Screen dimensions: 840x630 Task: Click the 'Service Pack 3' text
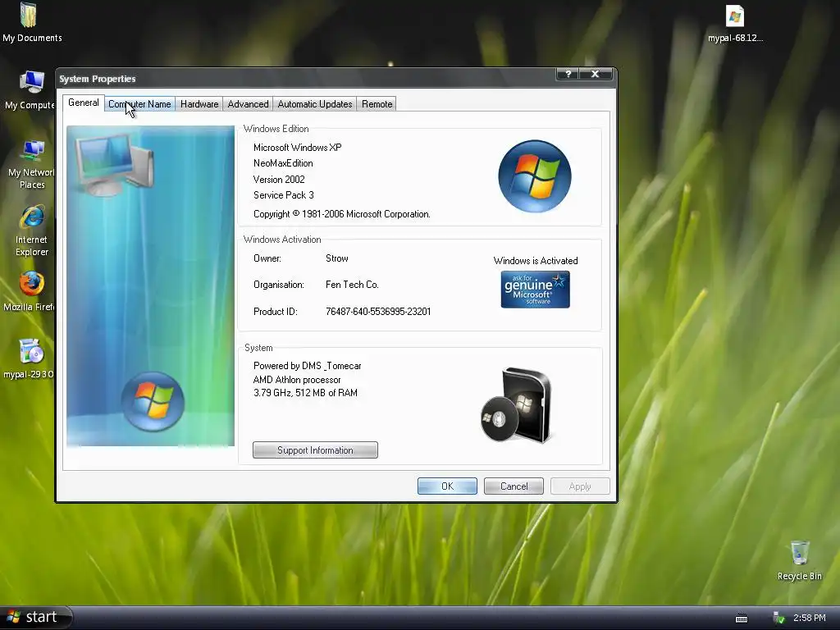click(283, 195)
